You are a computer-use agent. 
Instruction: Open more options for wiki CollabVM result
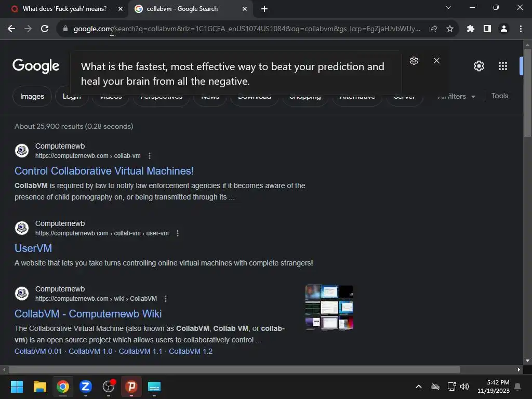click(166, 299)
